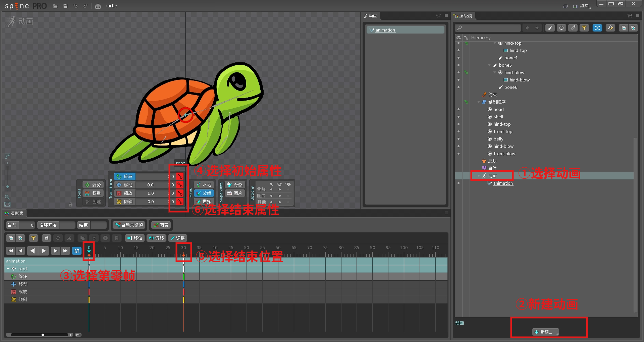Click the 当前 current frame field
The image size is (644, 342).
point(27,225)
